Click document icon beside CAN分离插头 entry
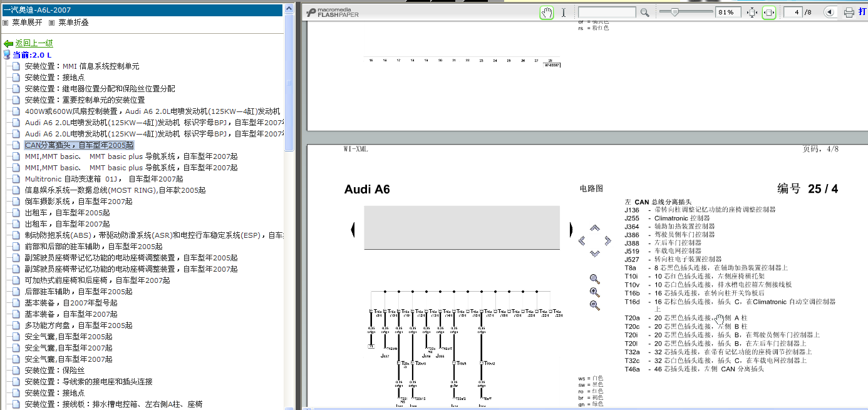The width and height of the screenshot is (868, 410). click(16, 145)
